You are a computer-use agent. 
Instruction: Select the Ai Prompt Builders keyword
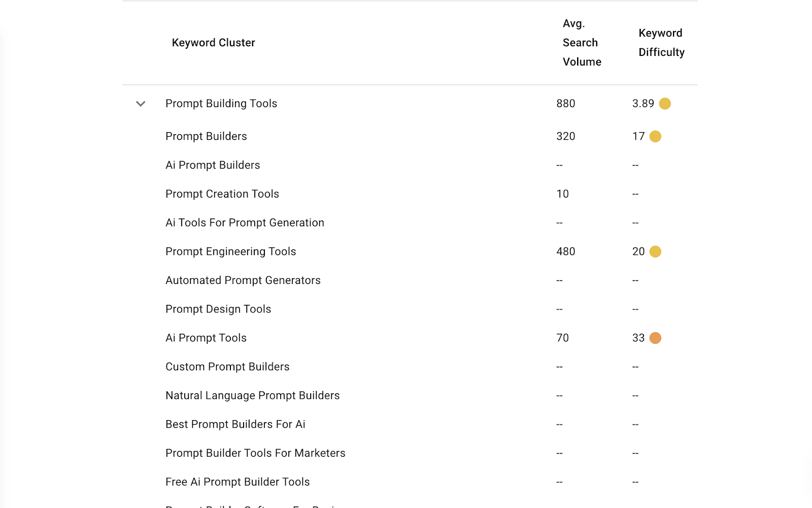pos(213,165)
